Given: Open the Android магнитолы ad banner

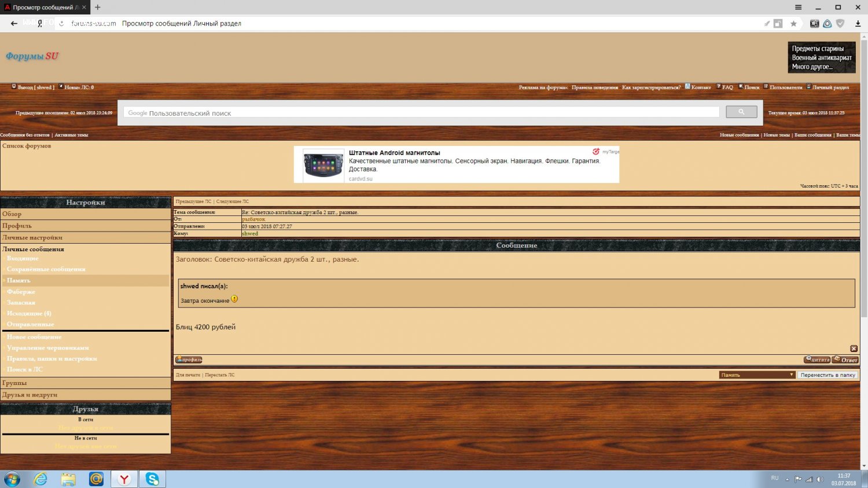Looking at the screenshot, I should click(457, 164).
